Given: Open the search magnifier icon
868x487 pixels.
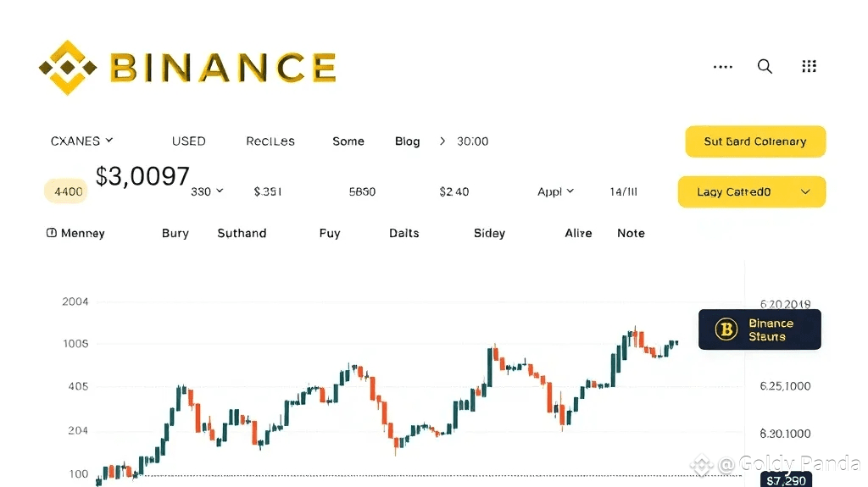Looking at the screenshot, I should 765,67.
